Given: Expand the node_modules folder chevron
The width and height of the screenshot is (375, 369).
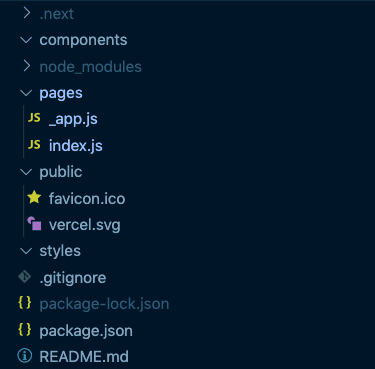Looking at the screenshot, I should pyautogui.click(x=26, y=66).
